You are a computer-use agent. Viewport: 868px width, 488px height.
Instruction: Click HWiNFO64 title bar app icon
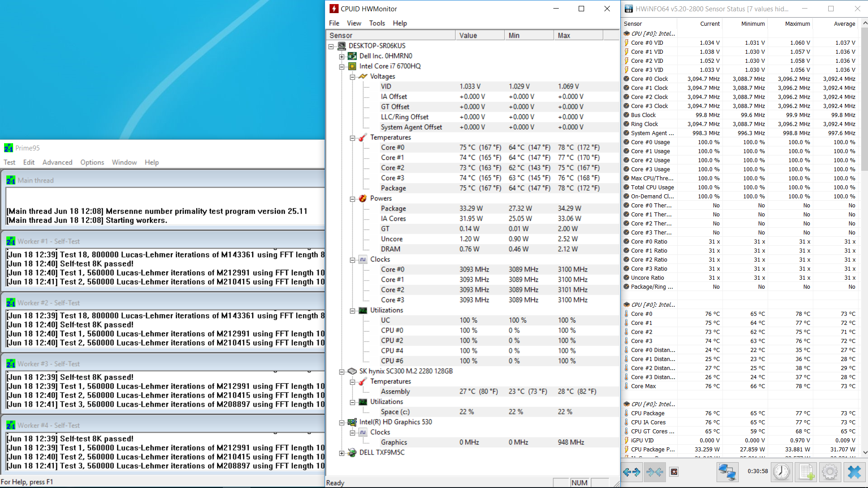tap(628, 9)
